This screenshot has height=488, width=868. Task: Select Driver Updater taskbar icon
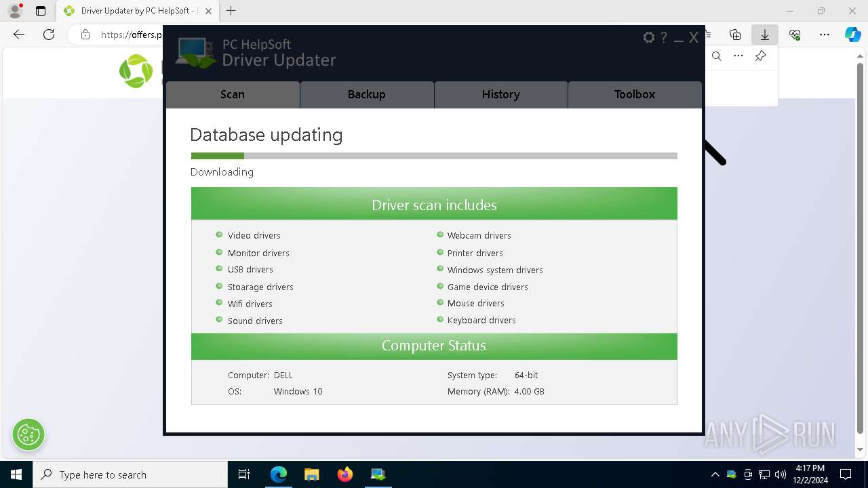tap(378, 474)
